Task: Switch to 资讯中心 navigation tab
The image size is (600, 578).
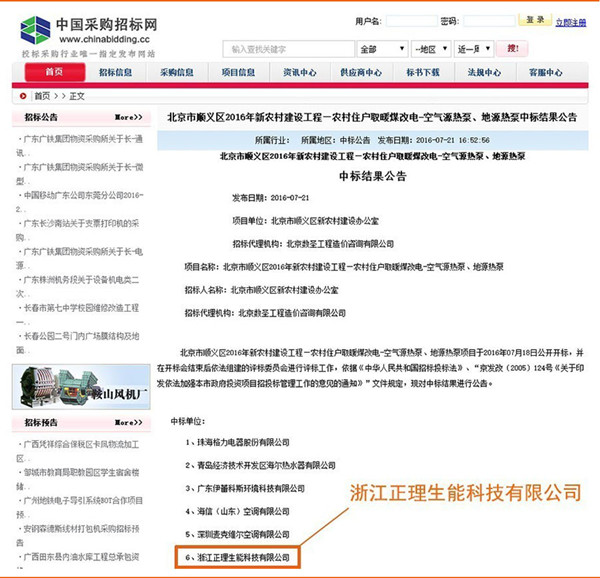Action: [299, 73]
